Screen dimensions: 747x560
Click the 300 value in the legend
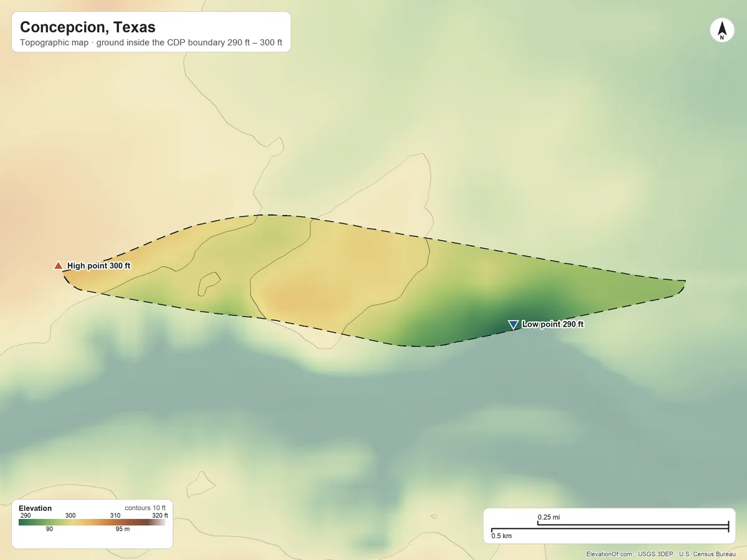(70, 515)
